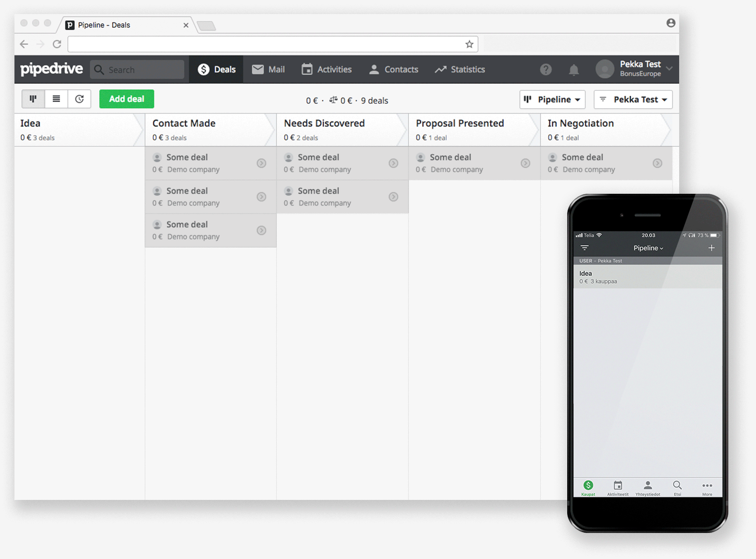Open the Contacts menu
Viewport: 756px width, 559px height.
click(393, 69)
